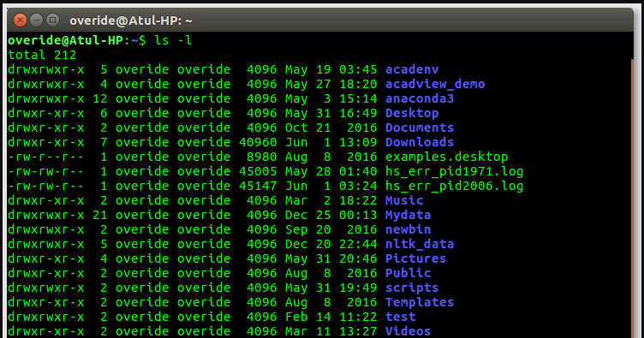Select the newbin directory name
This screenshot has height=338, width=644.
click(408, 229)
